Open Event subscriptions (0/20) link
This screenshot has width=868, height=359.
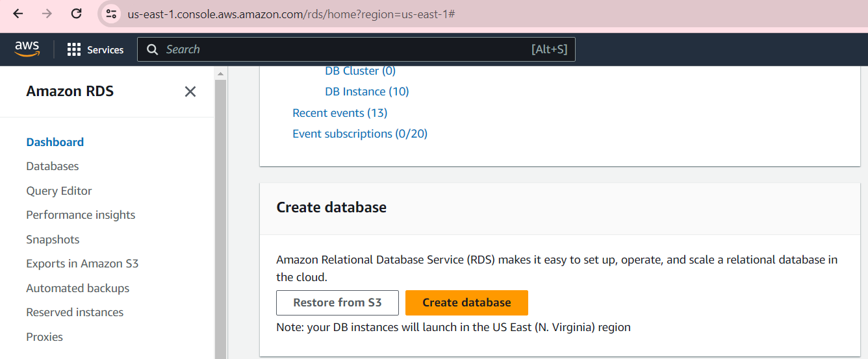[x=360, y=134]
